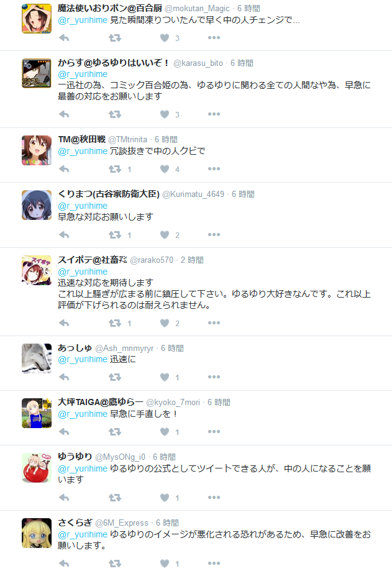392x571 pixels.
Task: Reply to the @rarako570 tweet
Action: [64, 323]
